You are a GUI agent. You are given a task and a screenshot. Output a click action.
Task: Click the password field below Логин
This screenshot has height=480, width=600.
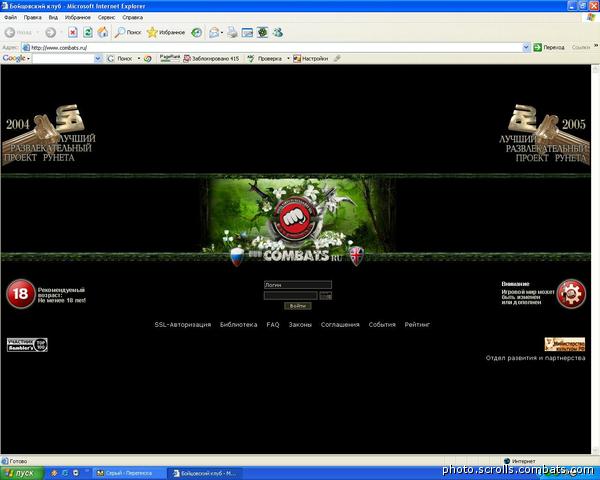pyautogui.click(x=290, y=296)
